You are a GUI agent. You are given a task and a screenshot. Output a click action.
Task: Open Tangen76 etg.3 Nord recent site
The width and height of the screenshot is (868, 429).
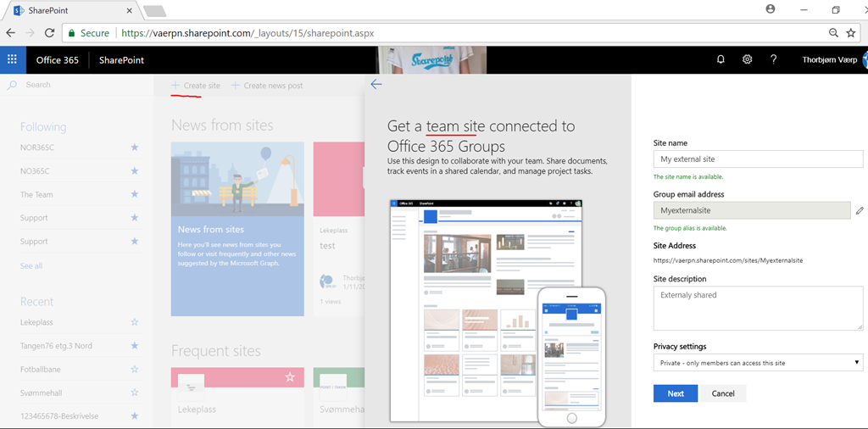tap(56, 345)
